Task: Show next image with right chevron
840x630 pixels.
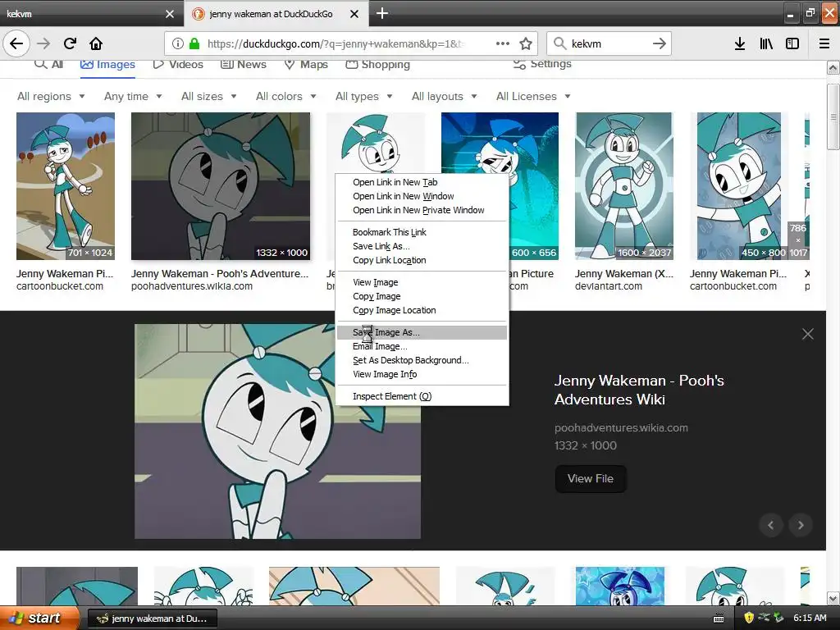Action: point(801,525)
